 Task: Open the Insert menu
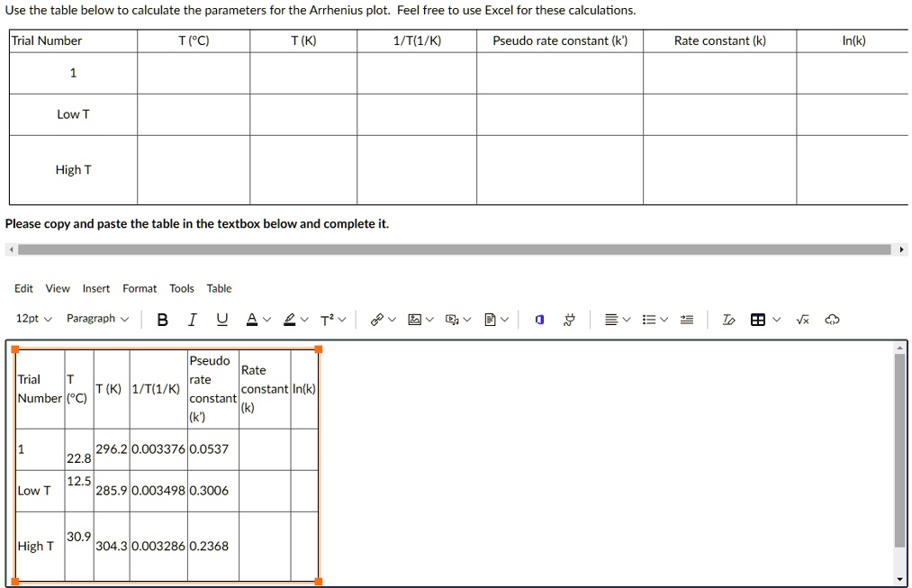tap(95, 288)
